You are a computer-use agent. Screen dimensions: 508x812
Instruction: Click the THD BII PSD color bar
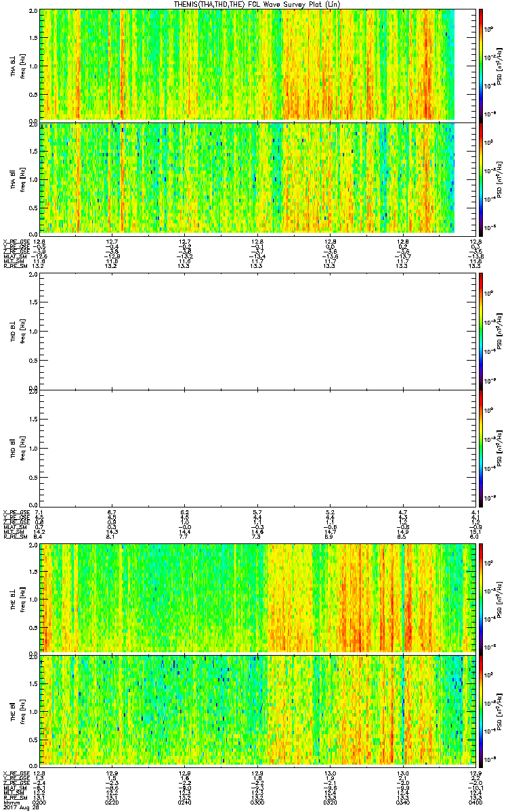(x=482, y=448)
